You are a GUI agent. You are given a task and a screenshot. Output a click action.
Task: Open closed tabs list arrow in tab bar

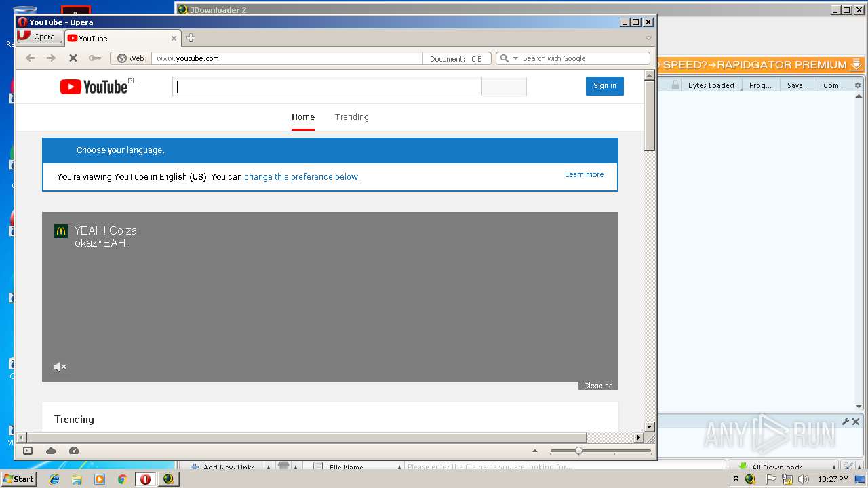click(648, 38)
